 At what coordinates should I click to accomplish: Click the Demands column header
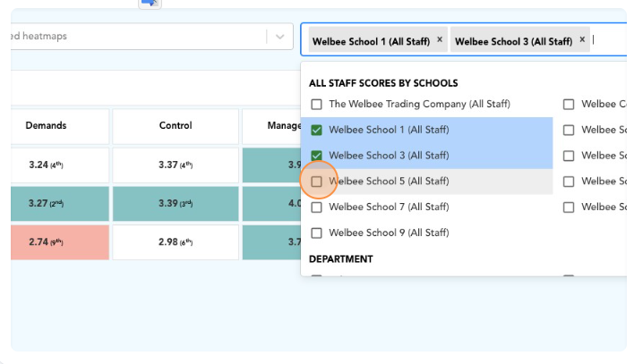pos(47,126)
